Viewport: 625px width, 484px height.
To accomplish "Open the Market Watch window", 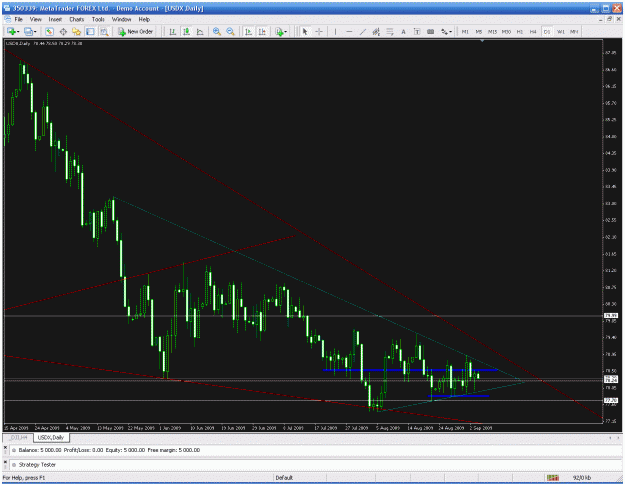I will coord(49,31).
